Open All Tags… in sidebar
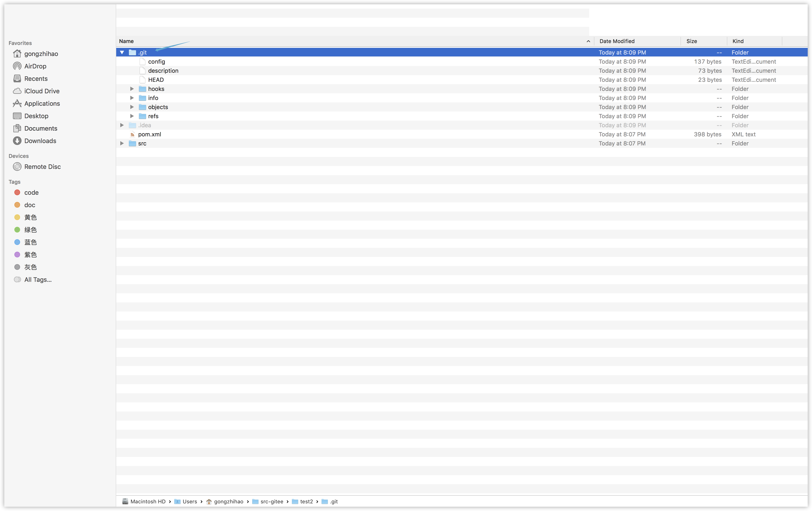The width and height of the screenshot is (812, 511). pyautogui.click(x=38, y=280)
